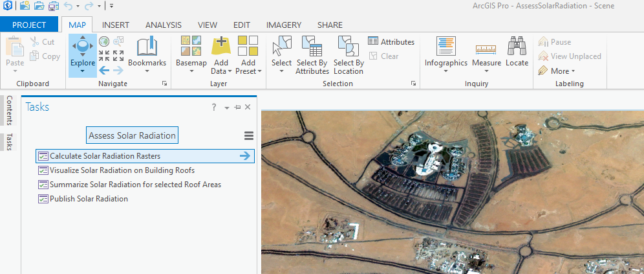The image size is (644, 274).
Task: Click the run arrow on Calculate Solar Radiation Rasters
Action: (x=245, y=156)
